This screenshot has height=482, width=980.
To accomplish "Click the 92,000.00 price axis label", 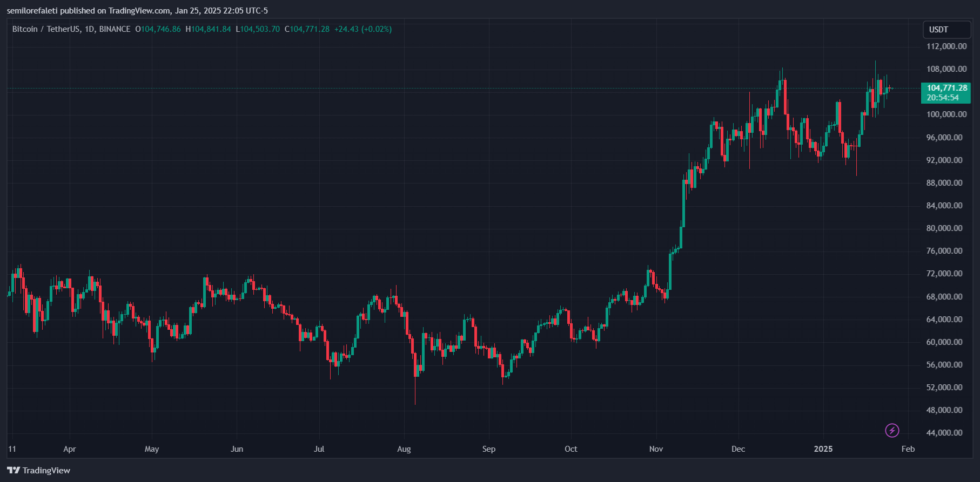I will click(944, 160).
